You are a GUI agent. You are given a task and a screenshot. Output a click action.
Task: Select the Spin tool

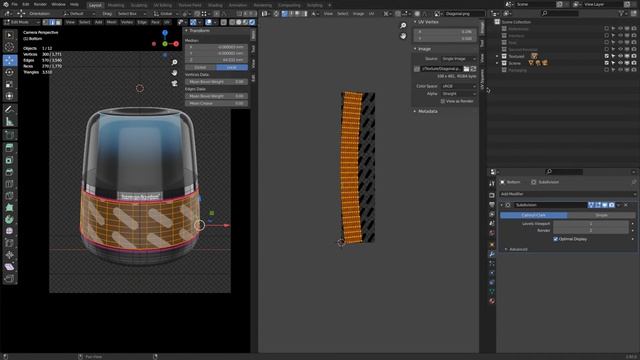tap(9, 220)
